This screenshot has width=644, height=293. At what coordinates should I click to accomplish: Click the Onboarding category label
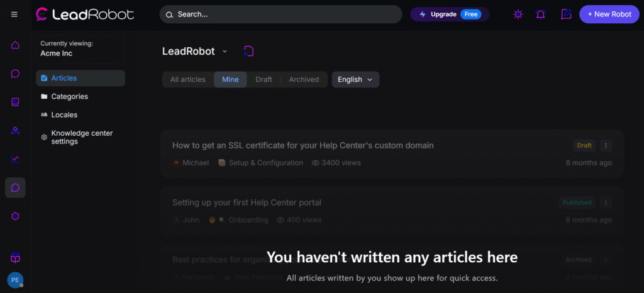(248, 220)
